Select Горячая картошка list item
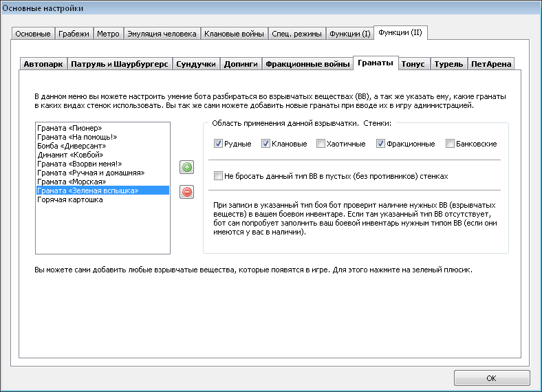The height and width of the screenshot is (392, 542). point(102,200)
